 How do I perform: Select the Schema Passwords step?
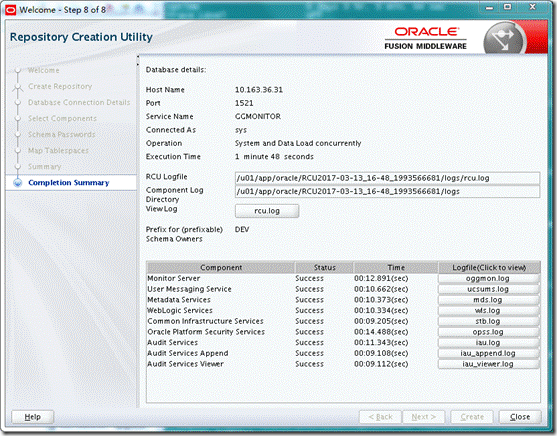(x=62, y=134)
